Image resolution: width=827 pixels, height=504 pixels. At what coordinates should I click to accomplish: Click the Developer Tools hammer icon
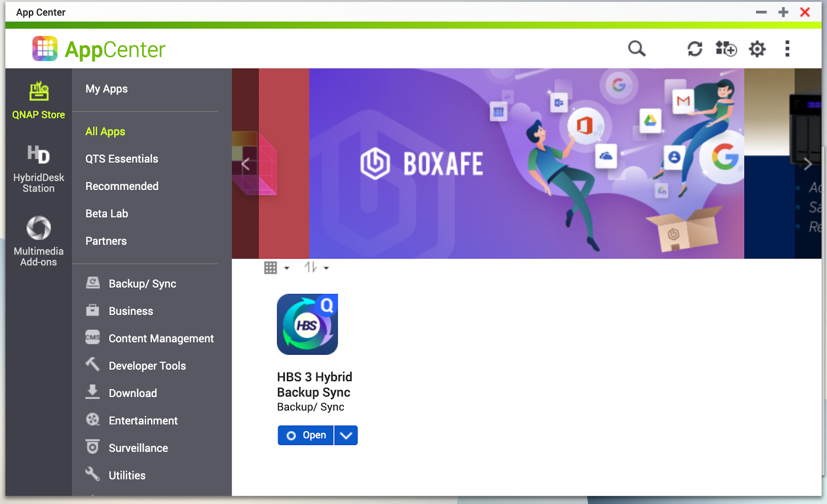(93, 365)
